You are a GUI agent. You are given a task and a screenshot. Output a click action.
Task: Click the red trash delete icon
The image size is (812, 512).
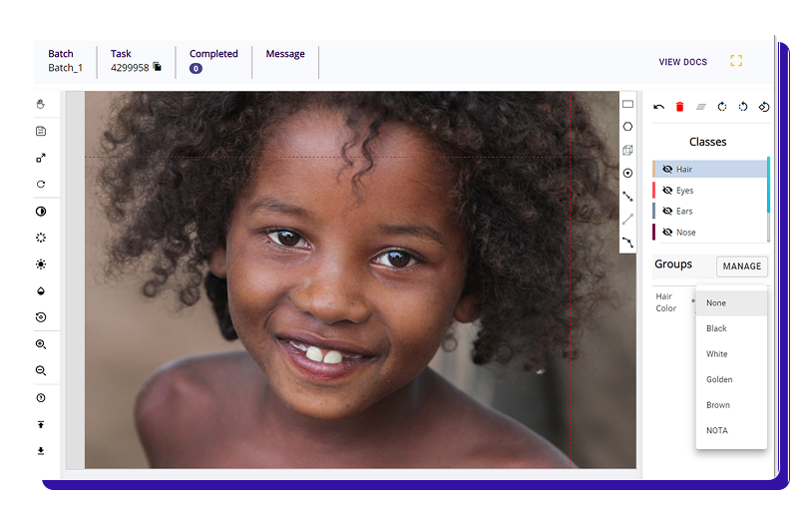click(680, 107)
